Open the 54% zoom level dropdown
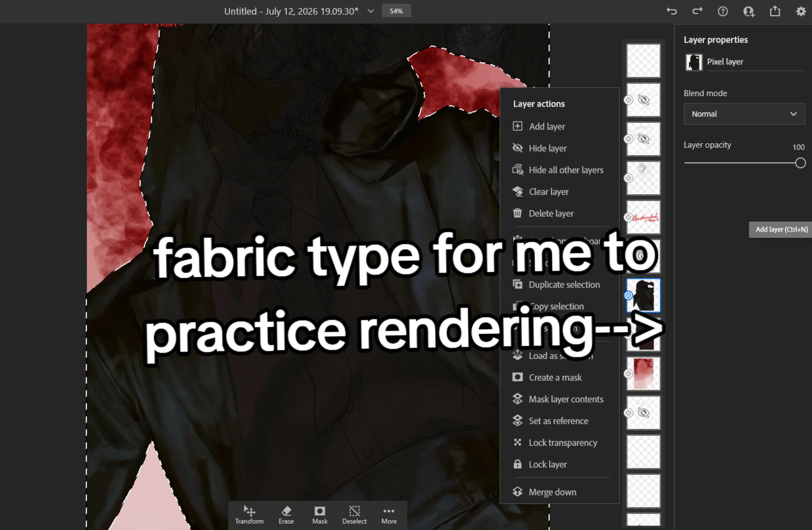The height and width of the screenshot is (530, 812). [396, 11]
